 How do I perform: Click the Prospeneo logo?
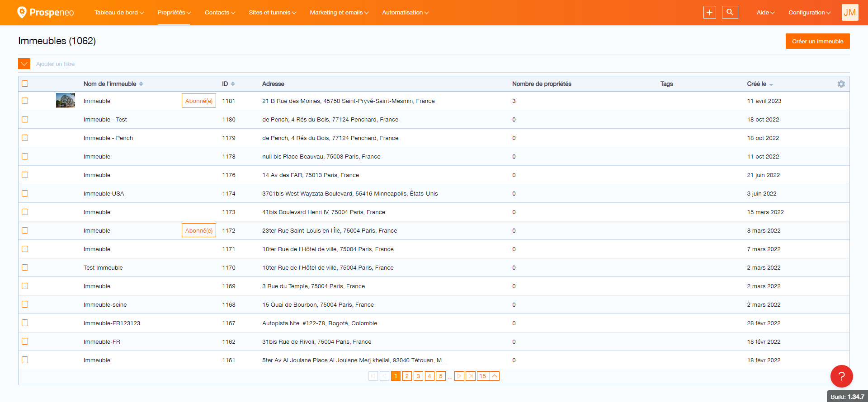[45, 12]
